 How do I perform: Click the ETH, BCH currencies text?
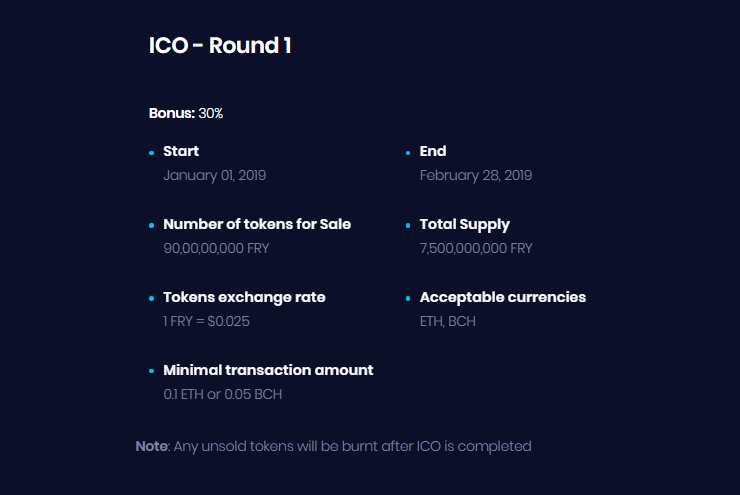pos(448,321)
